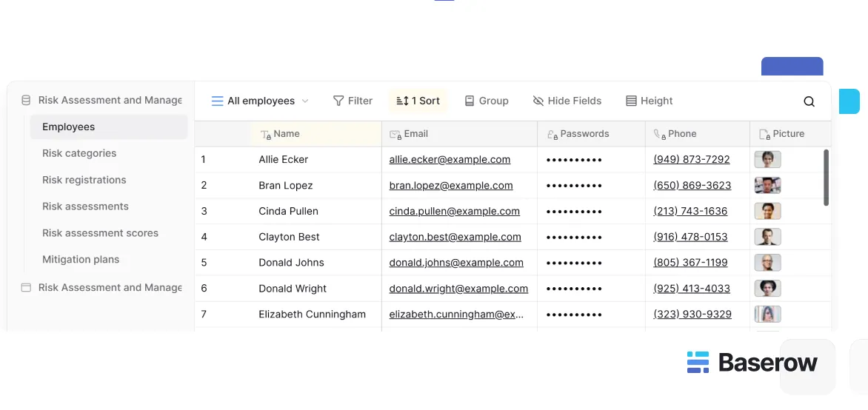This screenshot has height=410, width=868.
Task: Click the Picture column file icon
Action: coord(764,135)
